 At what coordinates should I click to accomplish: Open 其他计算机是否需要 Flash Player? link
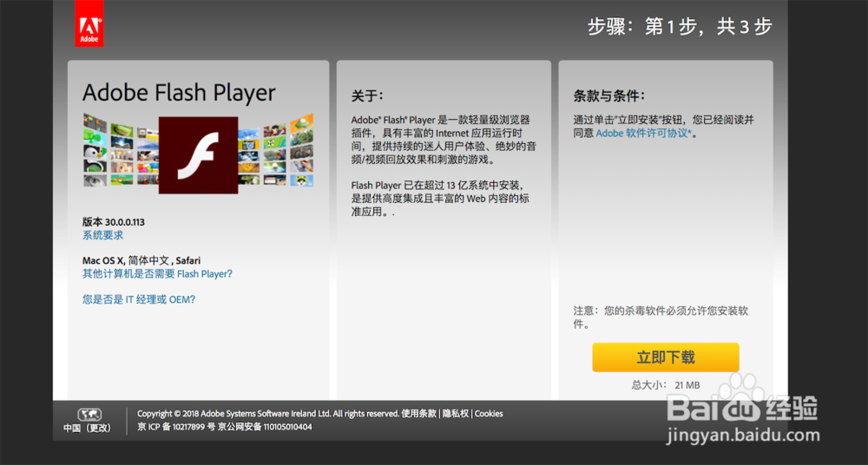[x=157, y=274]
